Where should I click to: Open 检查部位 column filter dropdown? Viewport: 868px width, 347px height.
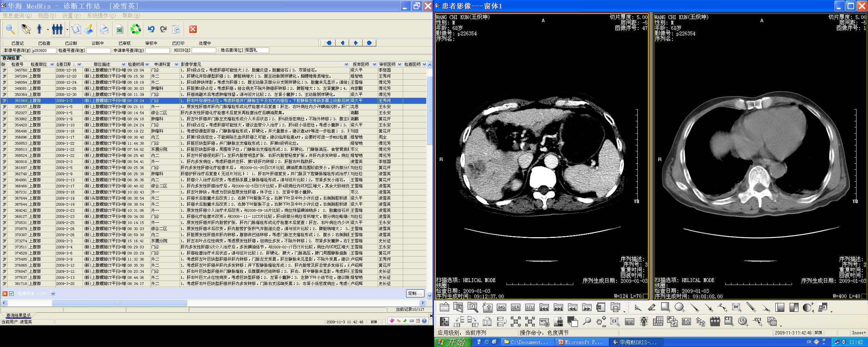click(x=52, y=64)
